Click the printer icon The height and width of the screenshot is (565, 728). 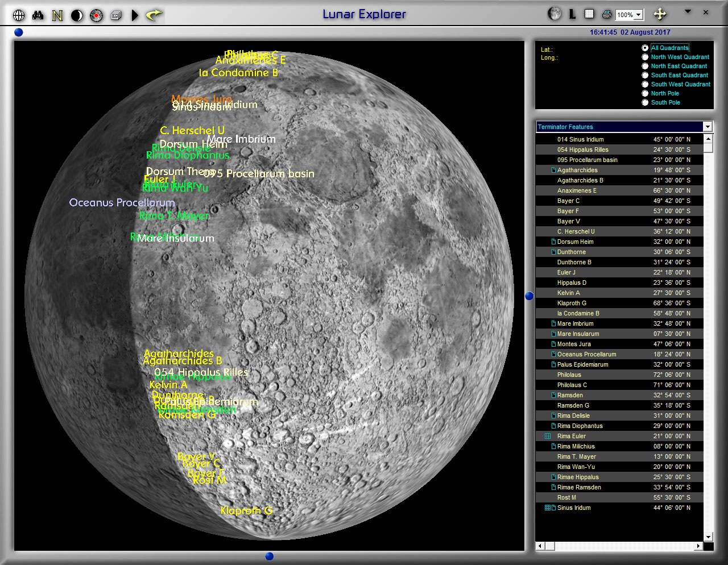(606, 14)
